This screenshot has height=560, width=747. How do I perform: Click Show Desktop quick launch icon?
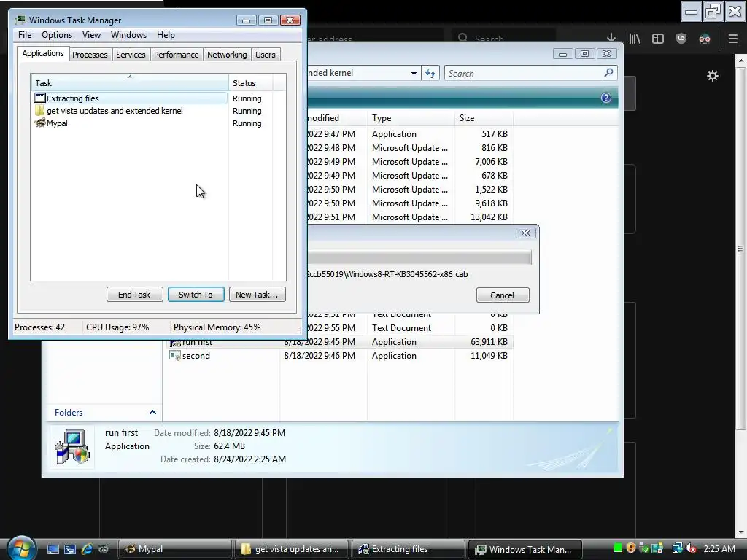[x=53, y=549]
